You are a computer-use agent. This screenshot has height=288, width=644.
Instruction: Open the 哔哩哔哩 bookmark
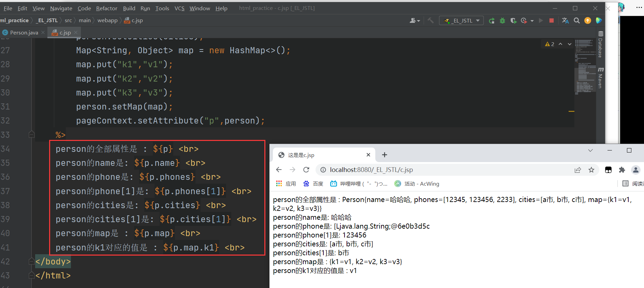358,184
